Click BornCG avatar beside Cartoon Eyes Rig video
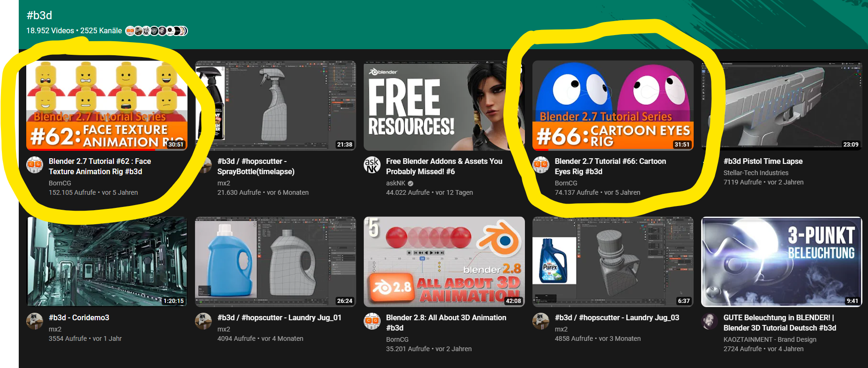This screenshot has width=868, height=368. point(541,165)
